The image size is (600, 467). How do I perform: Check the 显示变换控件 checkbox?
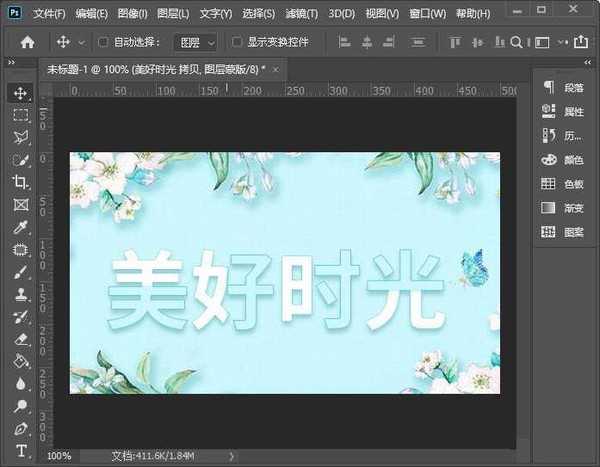coord(237,43)
